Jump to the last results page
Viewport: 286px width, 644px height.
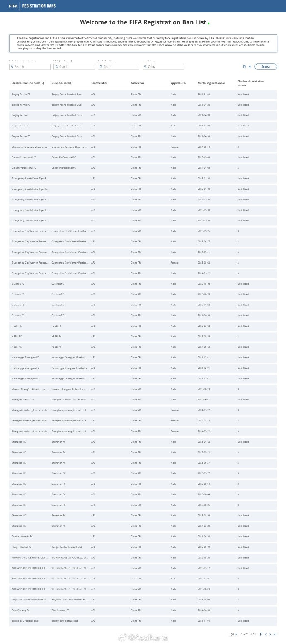pos(275,634)
